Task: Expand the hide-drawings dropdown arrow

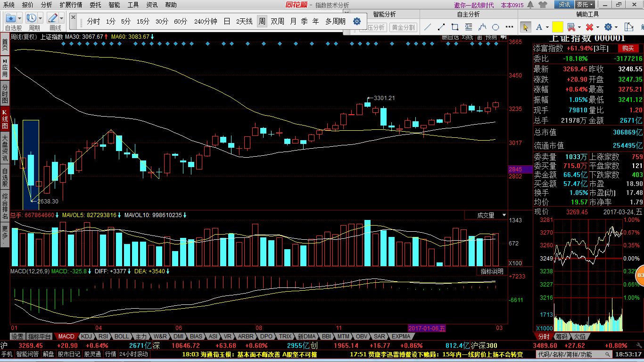Action: pyautogui.click(x=579, y=27)
